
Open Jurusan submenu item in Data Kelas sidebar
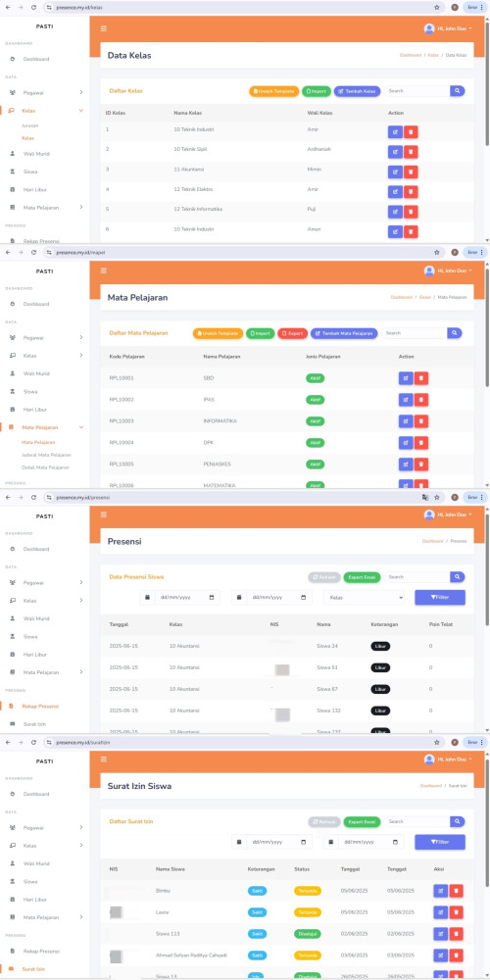tap(30, 125)
